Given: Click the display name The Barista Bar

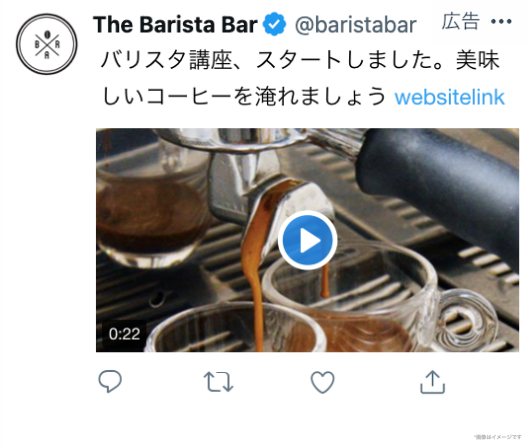Looking at the screenshot, I should point(175,24).
